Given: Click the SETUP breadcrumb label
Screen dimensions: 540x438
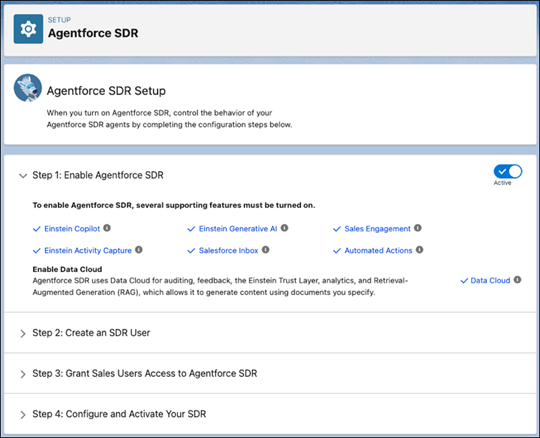Looking at the screenshot, I should coord(59,20).
